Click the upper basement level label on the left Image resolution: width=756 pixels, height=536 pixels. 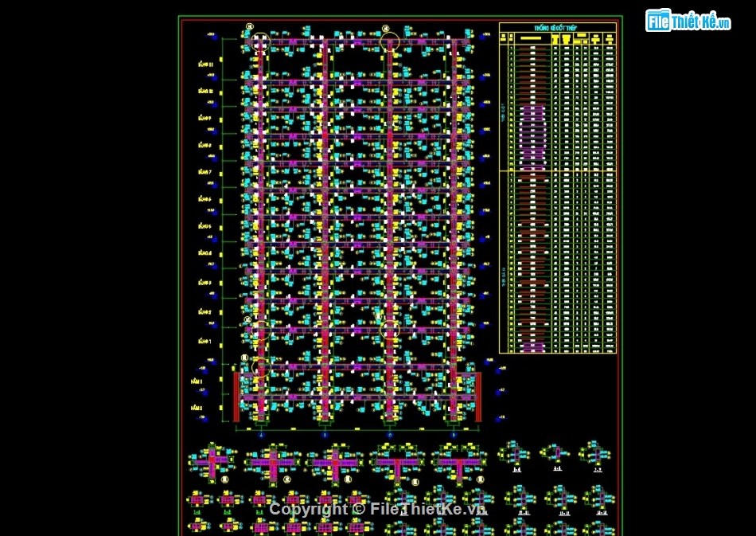coord(197,381)
